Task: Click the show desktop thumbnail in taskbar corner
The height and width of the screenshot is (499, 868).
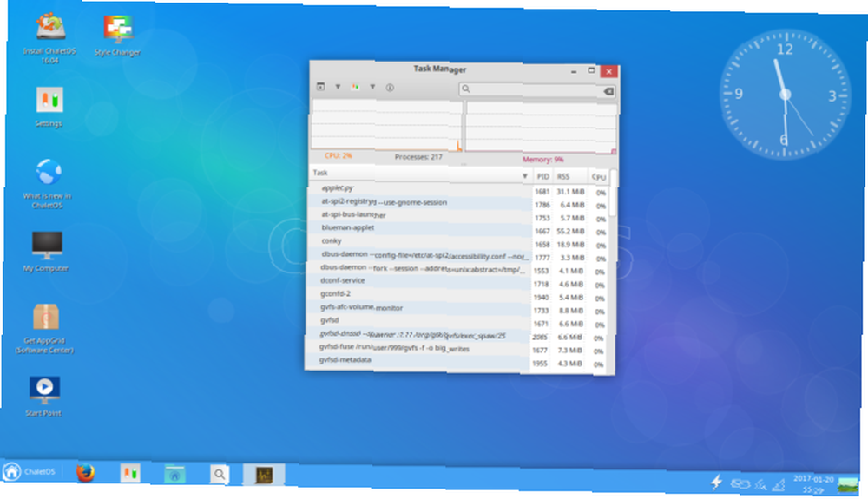Action: pyautogui.click(x=847, y=486)
